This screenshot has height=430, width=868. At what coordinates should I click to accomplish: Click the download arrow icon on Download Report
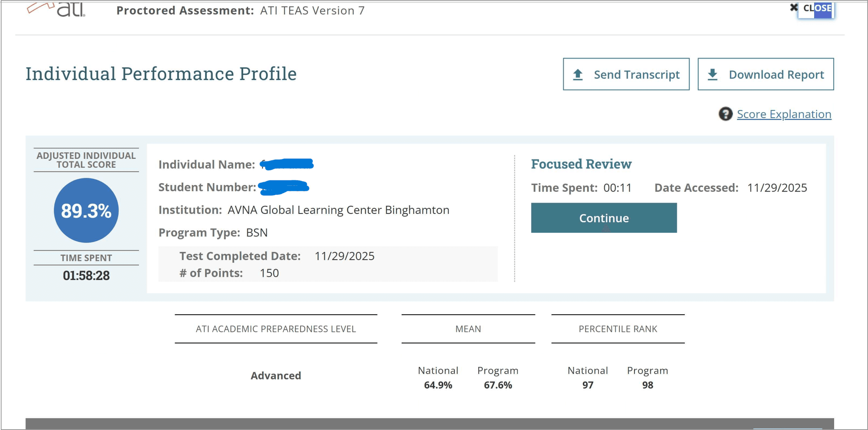pyautogui.click(x=713, y=75)
